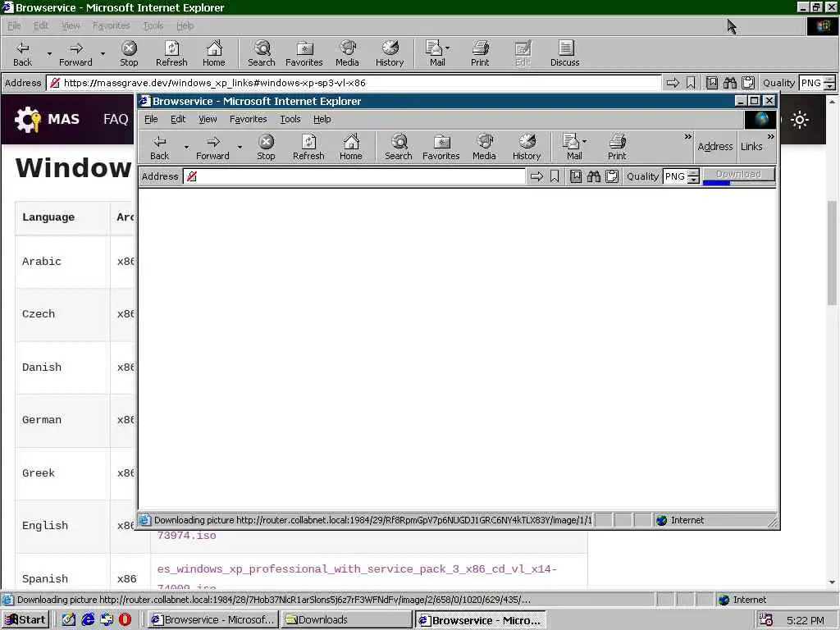This screenshot has width=840, height=630.
Task: Expand the Links bar chevron in the front window
Action: click(770, 137)
